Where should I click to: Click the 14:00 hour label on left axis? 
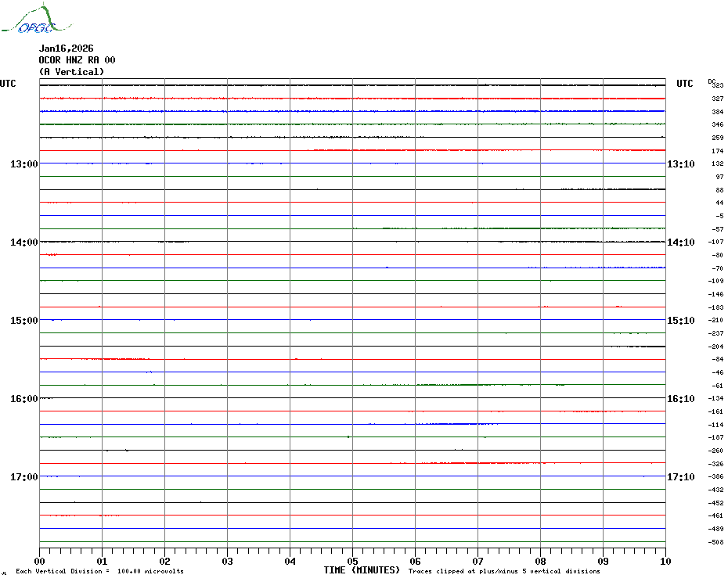pos(24,242)
